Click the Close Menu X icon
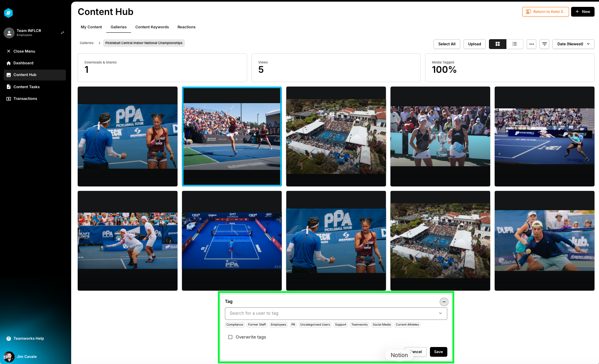The image size is (599, 364). 8,51
